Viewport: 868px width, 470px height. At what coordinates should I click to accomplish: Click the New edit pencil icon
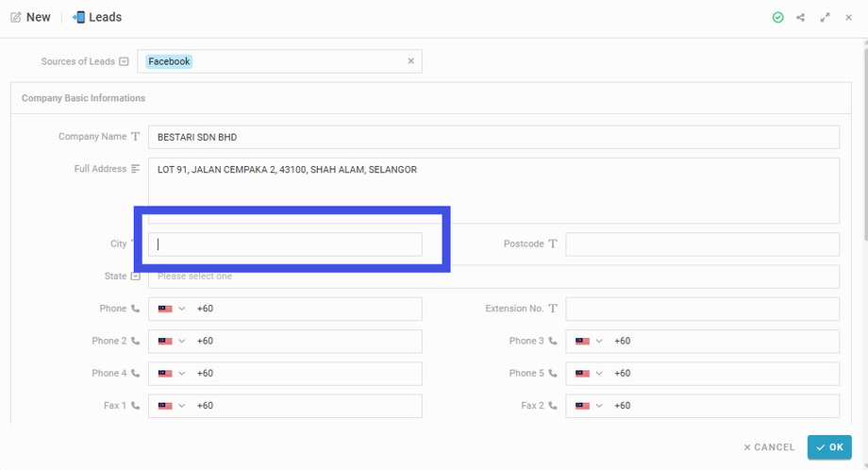click(x=16, y=17)
